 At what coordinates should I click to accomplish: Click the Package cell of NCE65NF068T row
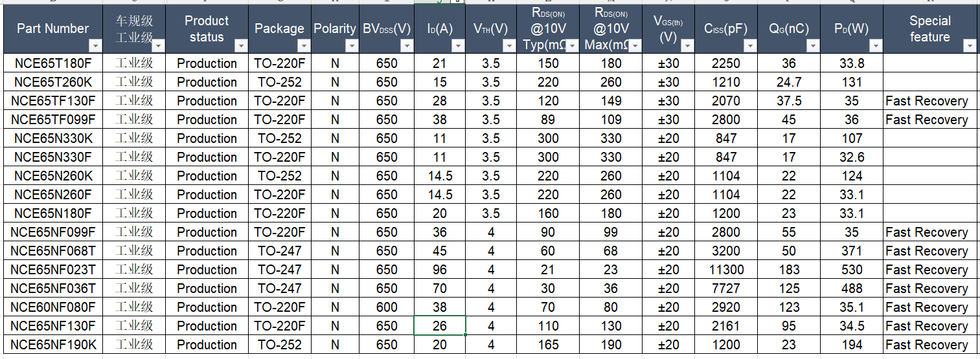pos(280,251)
